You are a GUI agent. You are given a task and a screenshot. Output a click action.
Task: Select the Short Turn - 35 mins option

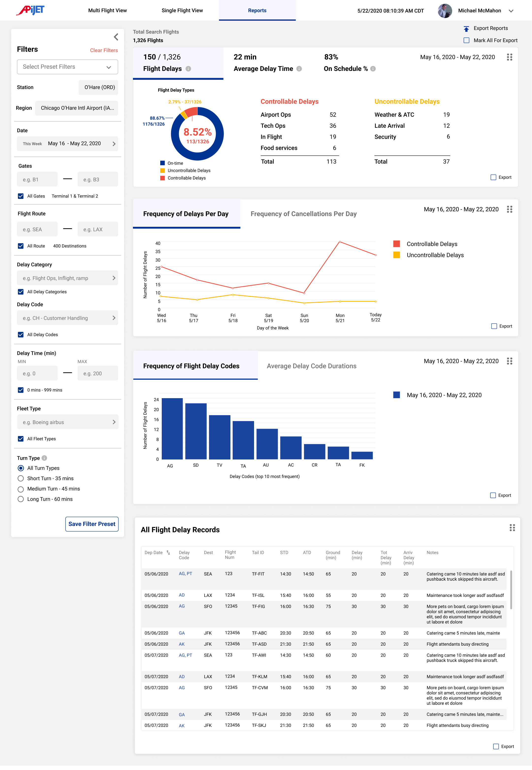21,478
